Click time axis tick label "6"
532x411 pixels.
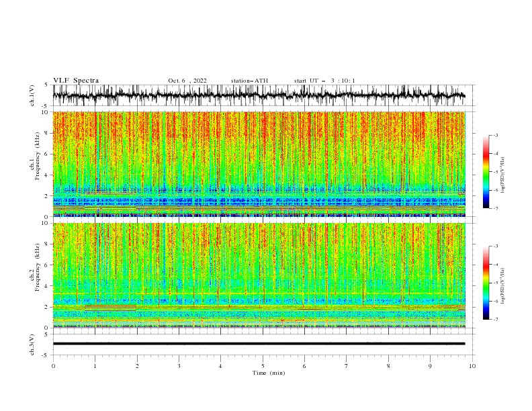pos(304,366)
